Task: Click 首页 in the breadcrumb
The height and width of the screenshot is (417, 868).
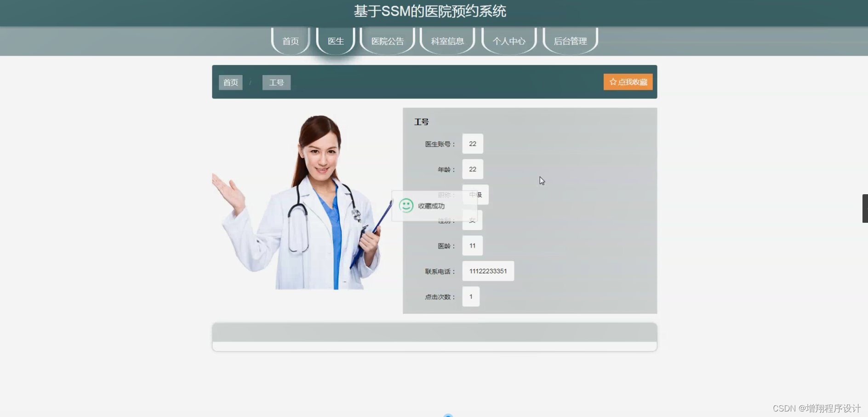Action: pyautogui.click(x=230, y=82)
